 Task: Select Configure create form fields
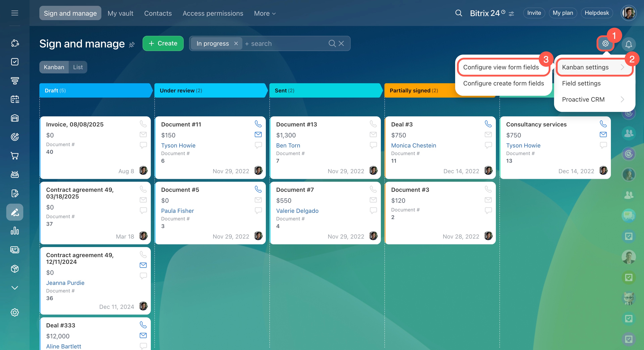(x=503, y=83)
